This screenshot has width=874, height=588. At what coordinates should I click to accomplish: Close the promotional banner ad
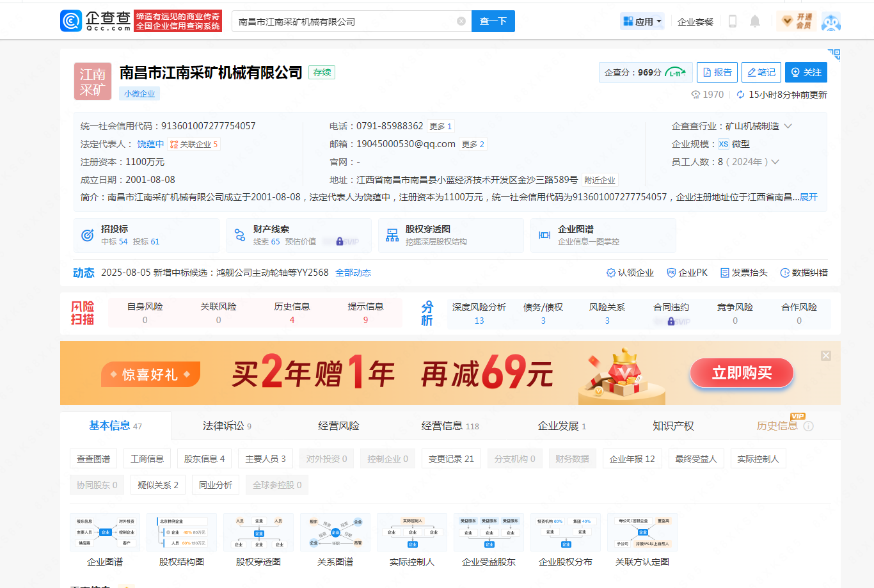point(826,356)
